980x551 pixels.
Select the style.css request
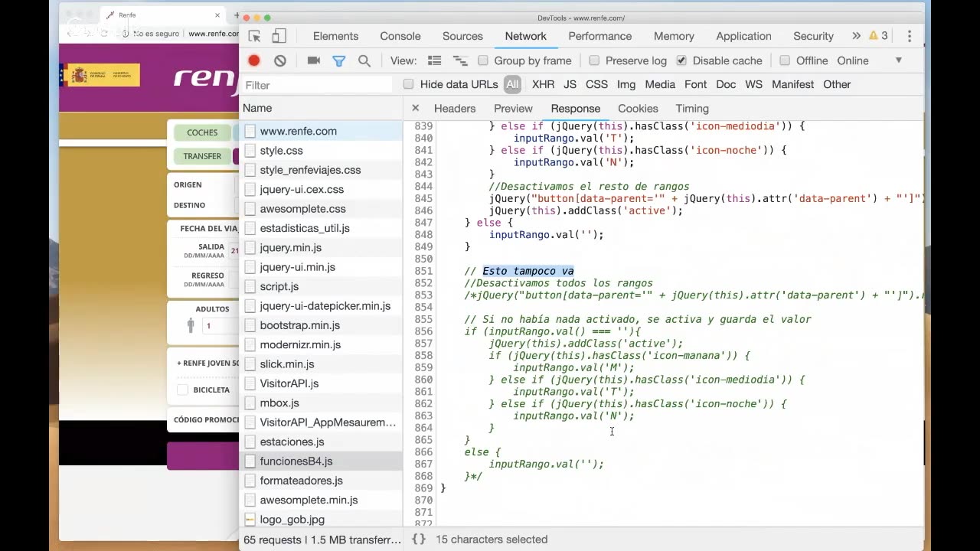pyautogui.click(x=321, y=151)
